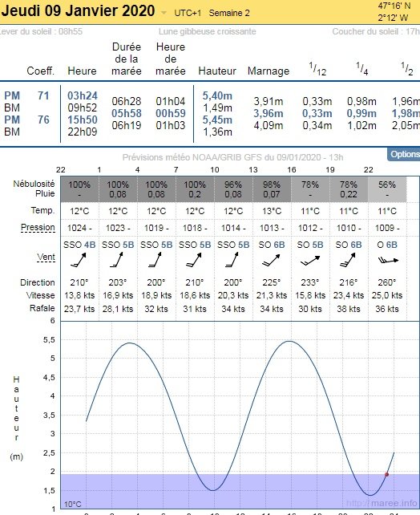Click the Semaine 2 label
This screenshot has height=515, width=420.
229,13
